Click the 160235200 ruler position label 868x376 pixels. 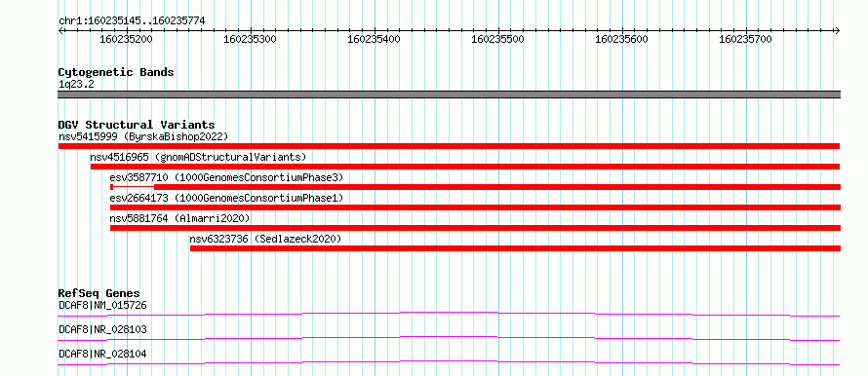coord(126,40)
